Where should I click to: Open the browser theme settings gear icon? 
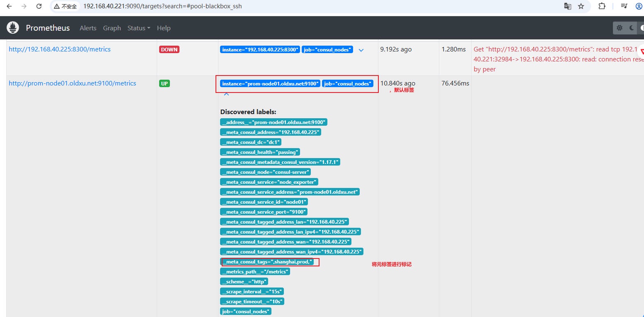click(x=620, y=28)
